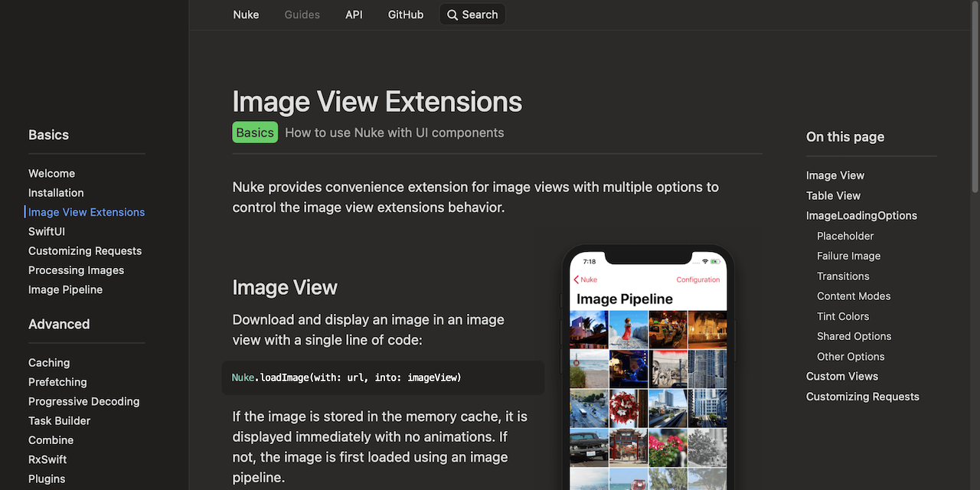This screenshot has height=490, width=980.
Task: Open the API menu item
Action: (354, 15)
